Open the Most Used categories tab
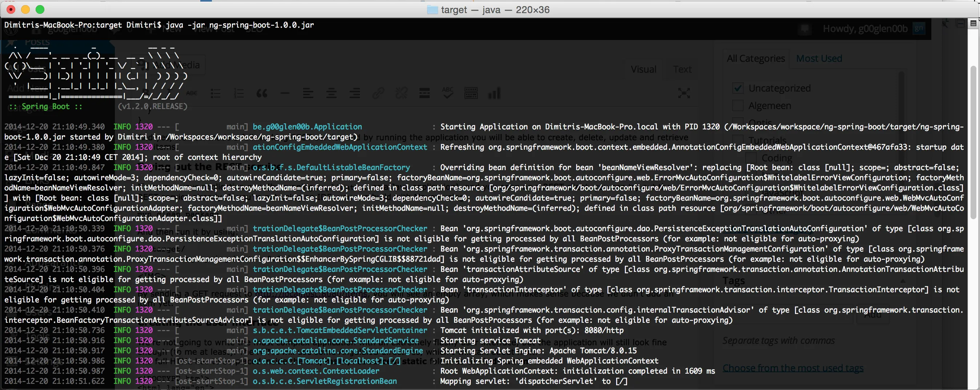The width and height of the screenshot is (980, 390). coord(819,58)
